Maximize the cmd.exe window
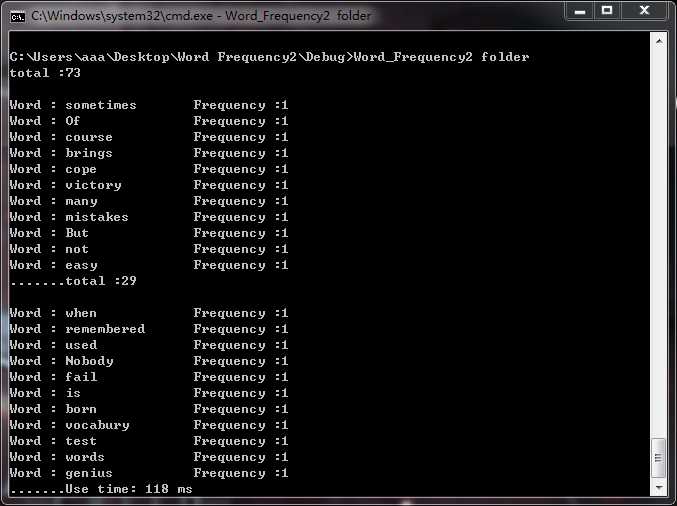The image size is (677, 506). pos(607,11)
